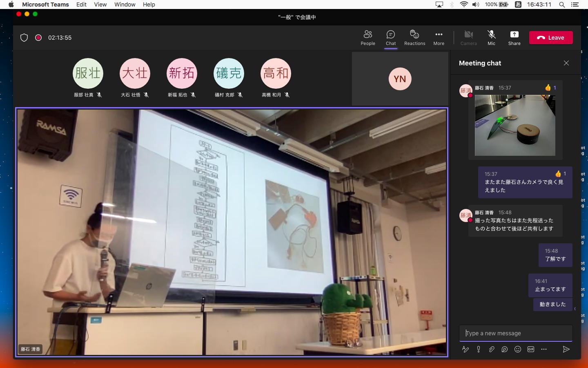
Task: Turn on the Camera
Action: click(468, 38)
